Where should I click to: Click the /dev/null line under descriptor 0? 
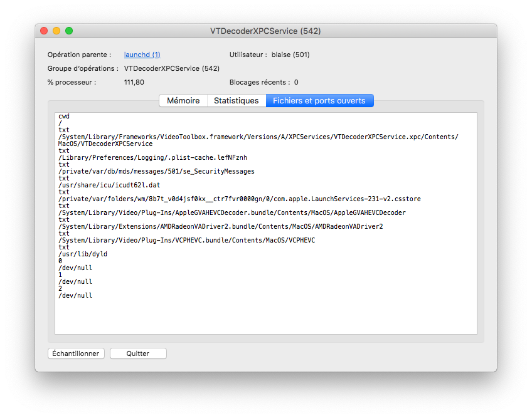pyautogui.click(x=75, y=268)
